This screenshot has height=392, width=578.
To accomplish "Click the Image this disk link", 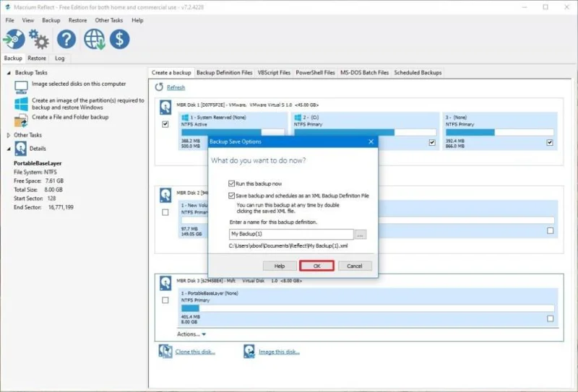I will [279, 352].
